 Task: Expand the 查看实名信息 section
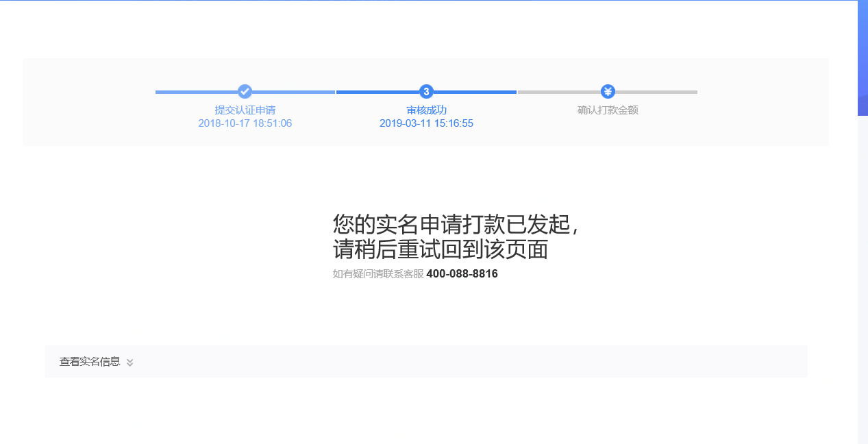point(96,361)
